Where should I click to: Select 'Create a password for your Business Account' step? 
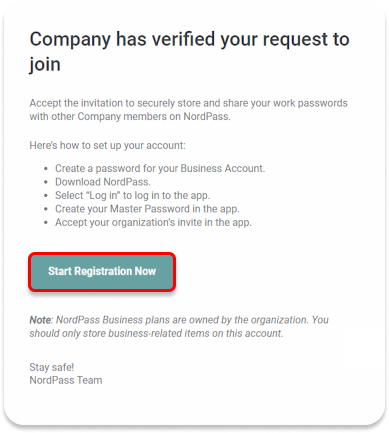[x=160, y=169]
